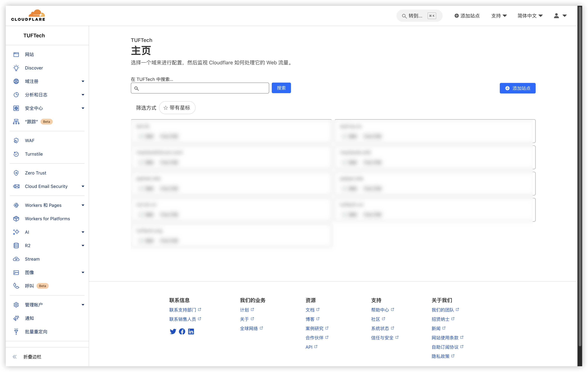Select 网站 in the sidebar menu

pos(29,54)
